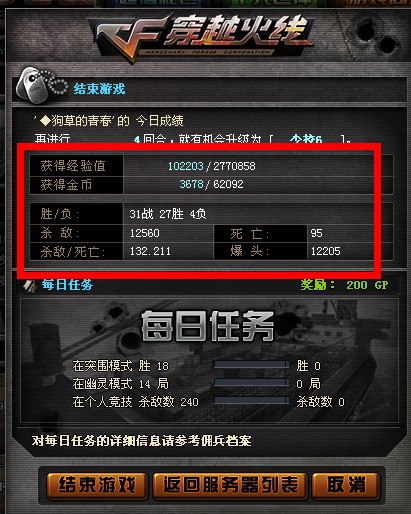Screen dimensions: 411x514
Task: Click the 突围模式 progress bar
Action: point(251,364)
